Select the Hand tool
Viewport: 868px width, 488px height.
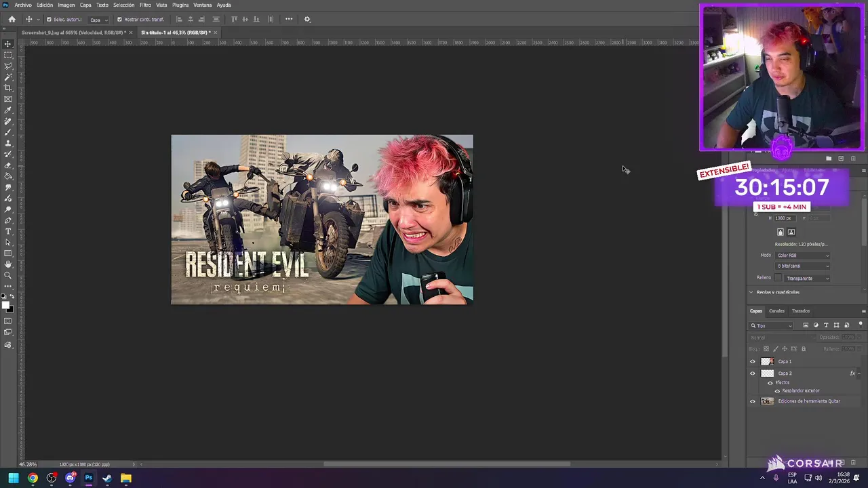pos(8,264)
